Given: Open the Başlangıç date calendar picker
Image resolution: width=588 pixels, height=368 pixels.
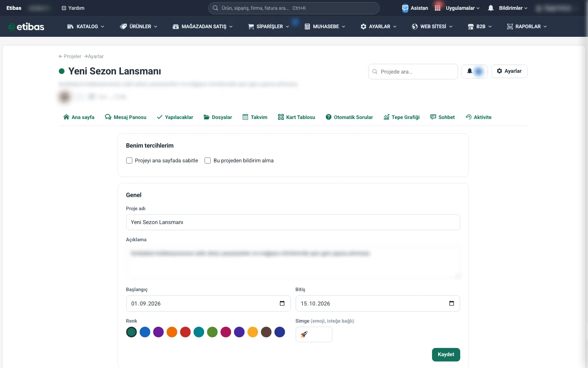Looking at the screenshot, I should (282, 303).
